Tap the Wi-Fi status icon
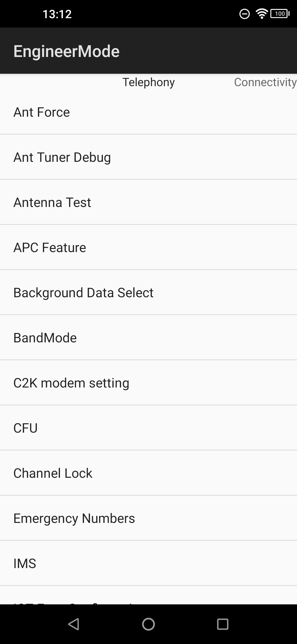The height and width of the screenshot is (644, 297). tap(262, 13)
